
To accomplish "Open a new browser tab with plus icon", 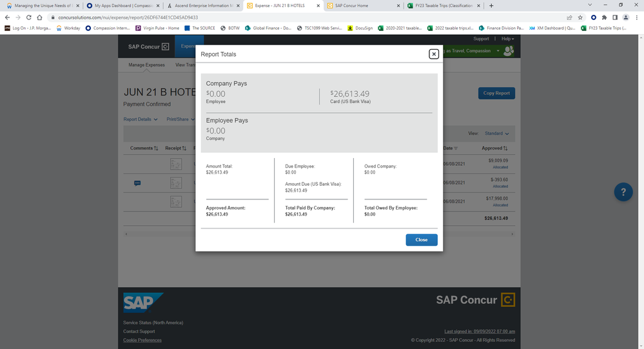I will [x=491, y=5].
